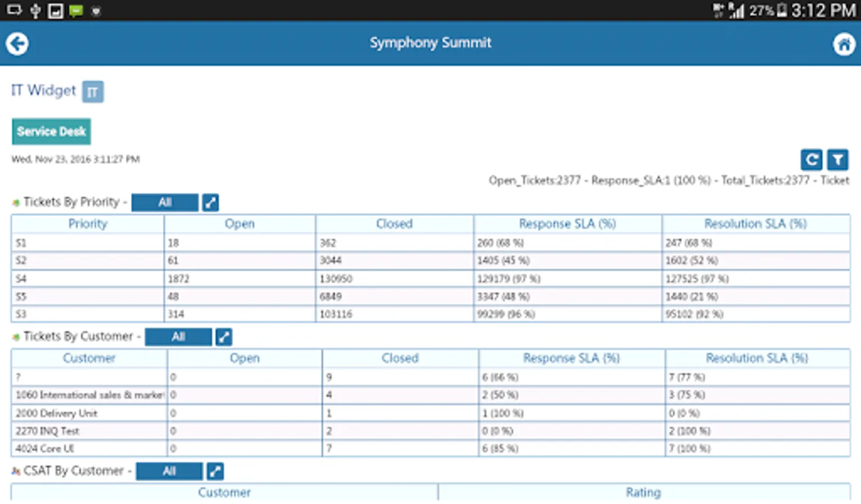Screen dimensions: 861x504
Task: Click the Open_Tickets summary ticker text
Action: coord(669,180)
